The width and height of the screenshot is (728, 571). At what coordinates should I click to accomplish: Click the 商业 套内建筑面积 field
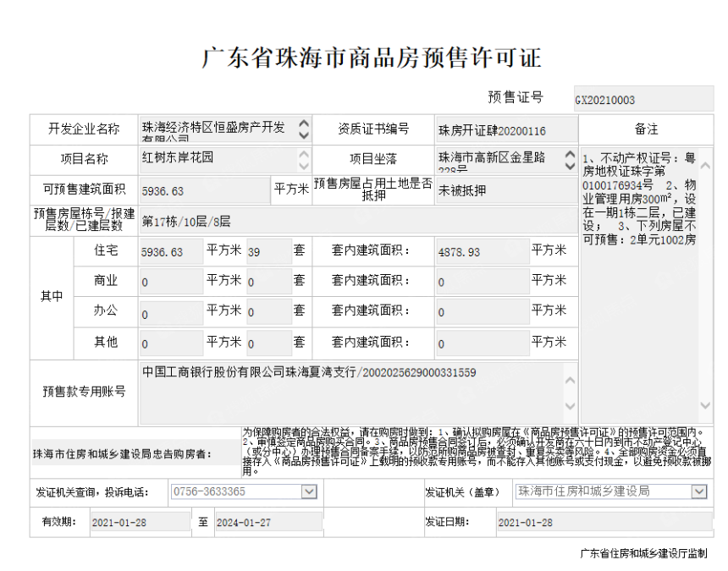[483, 282]
